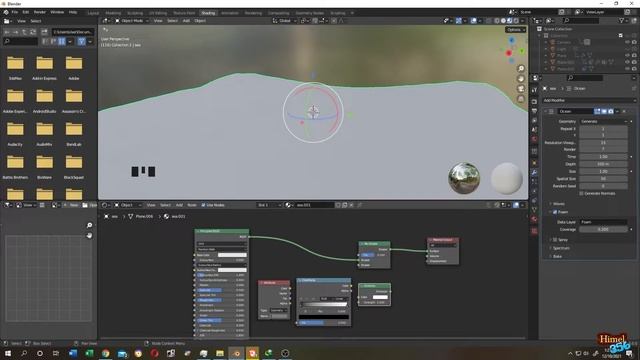Toggle visibility eye for Camera in outliner
This screenshot has height=360, width=640.
(x=627, y=42)
